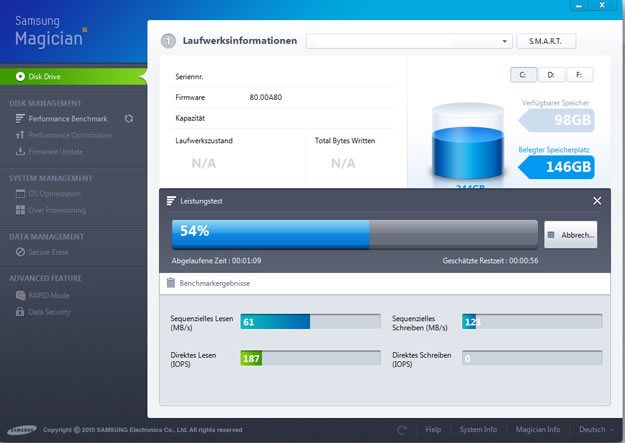625x443 pixels.
Task: Click the 54% benchmark progress bar
Action: click(355, 234)
